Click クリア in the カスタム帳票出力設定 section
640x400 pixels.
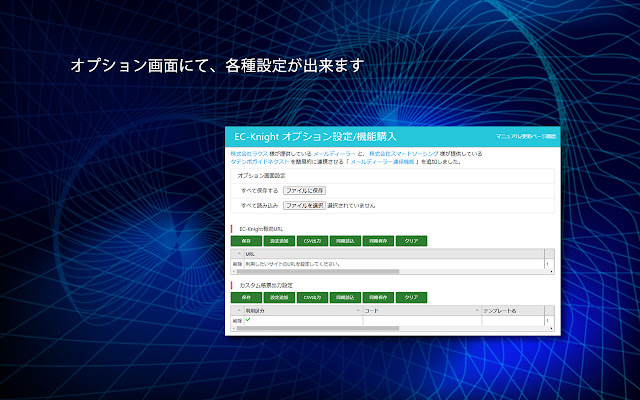411,298
